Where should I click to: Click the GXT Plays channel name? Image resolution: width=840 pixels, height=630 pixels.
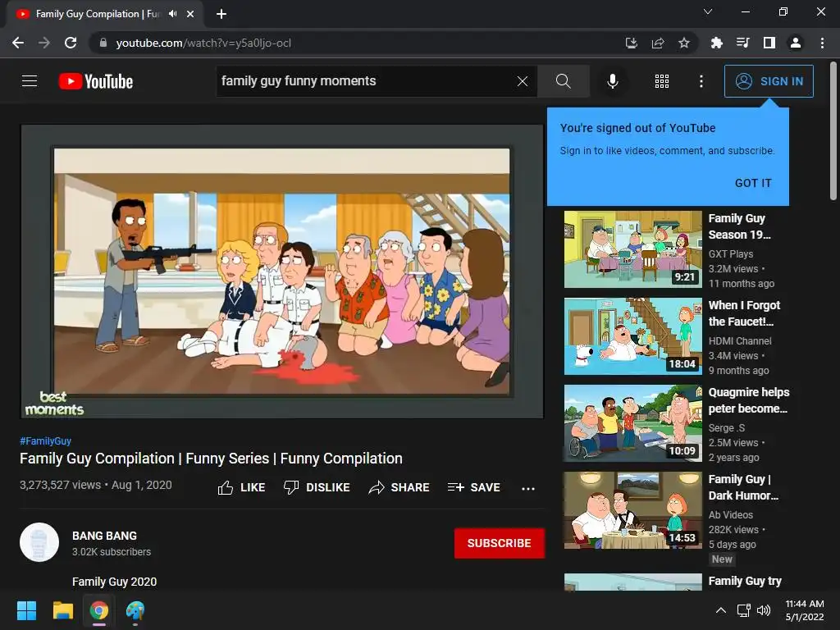(731, 254)
